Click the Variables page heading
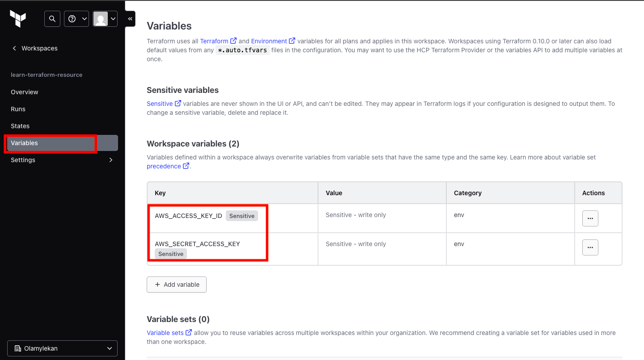The image size is (644, 360). pos(169,26)
